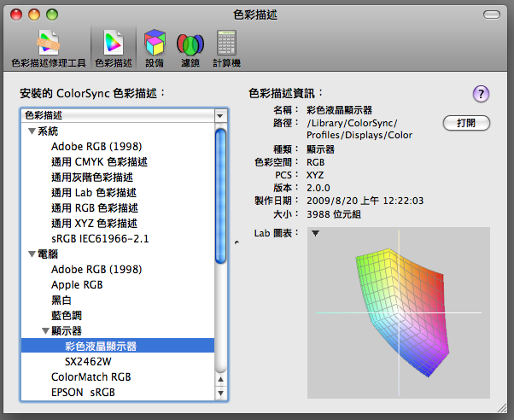This screenshot has height=420, width=514.
Task: Open the 色彩描述修理工具 toolbar icon
Action: click(x=49, y=49)
